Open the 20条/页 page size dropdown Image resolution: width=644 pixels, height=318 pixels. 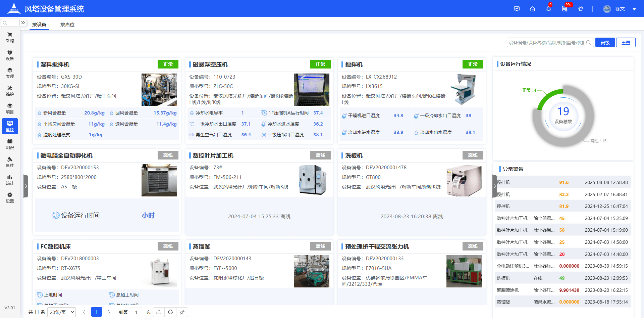pyautogui.click(x=61, y=312)
